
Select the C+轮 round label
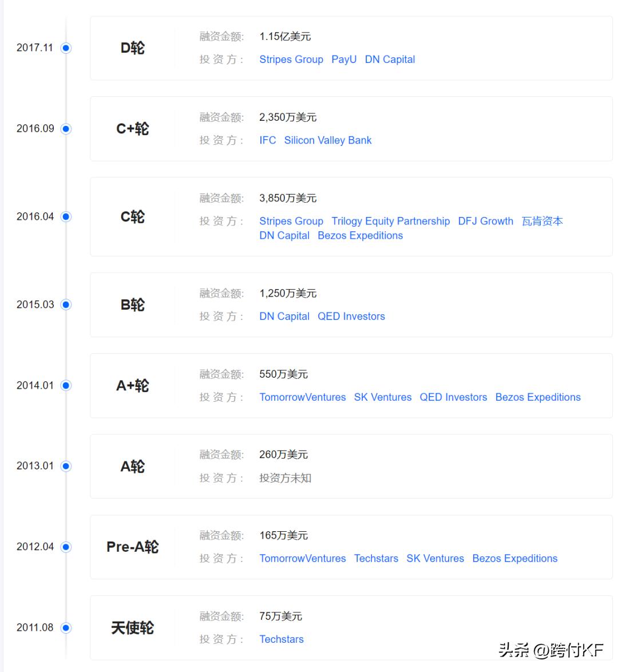(x=132, y=129)
